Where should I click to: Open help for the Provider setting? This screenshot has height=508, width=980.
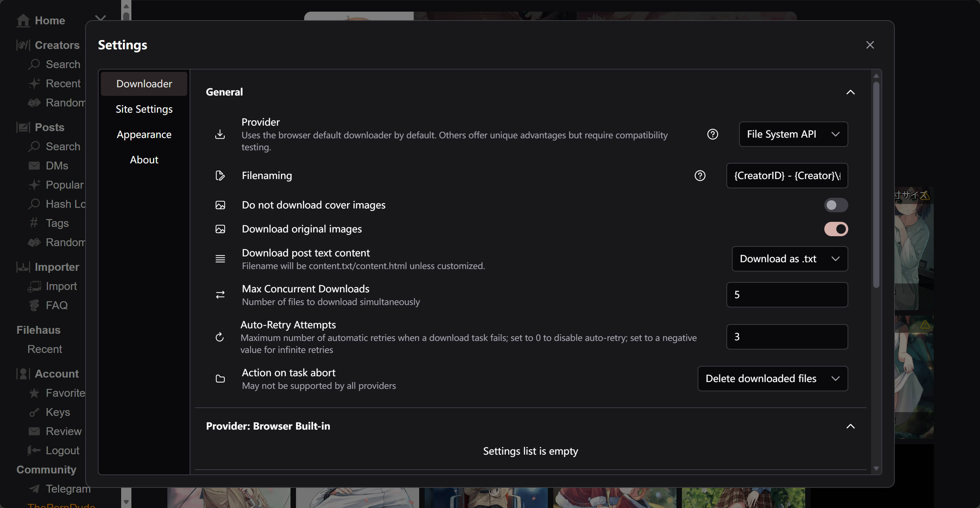click(712, 134)
